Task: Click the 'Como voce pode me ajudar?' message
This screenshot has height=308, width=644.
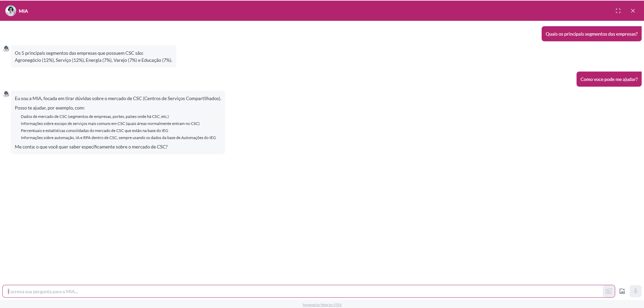Action: (x=609, y=79)
